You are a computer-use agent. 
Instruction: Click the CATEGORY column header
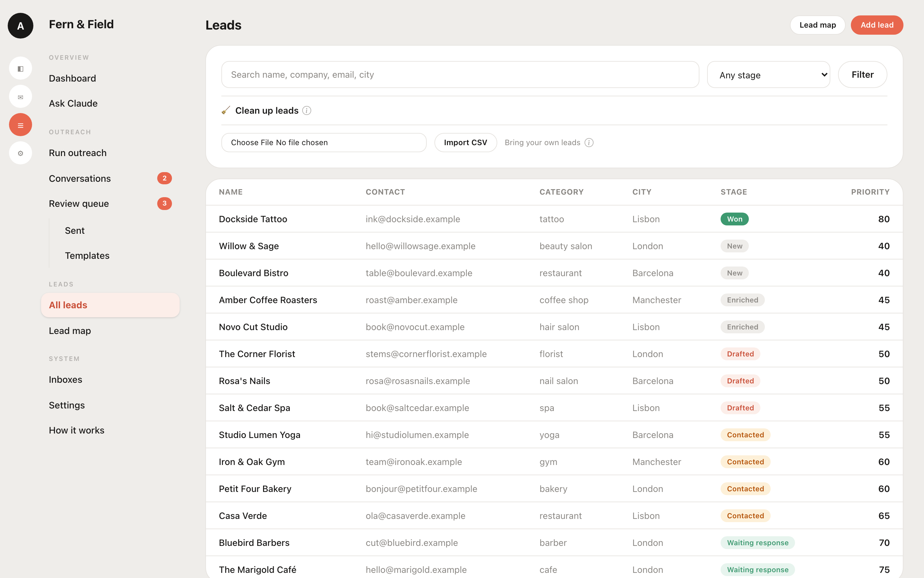click(x=561, y=192)
